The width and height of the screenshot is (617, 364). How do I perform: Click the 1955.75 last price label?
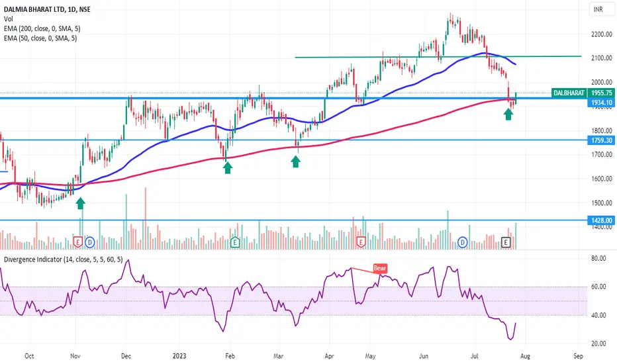[x=601, y=93]
